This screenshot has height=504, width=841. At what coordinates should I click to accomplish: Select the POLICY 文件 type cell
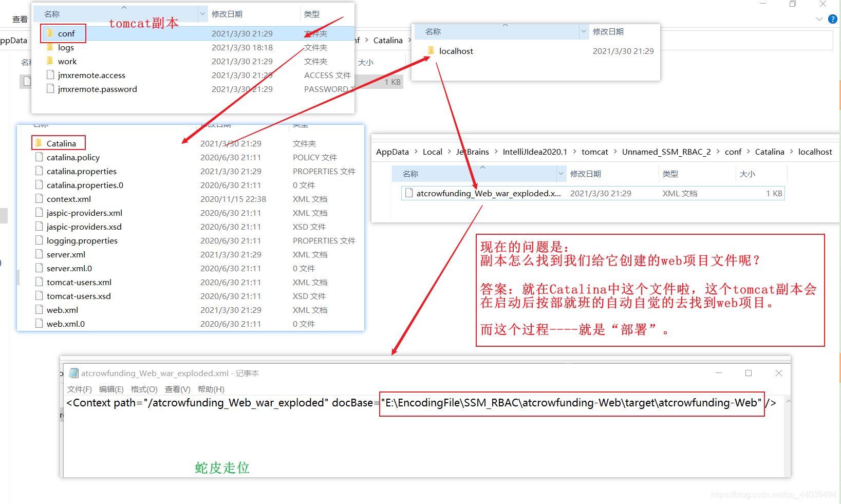point(315,157)
